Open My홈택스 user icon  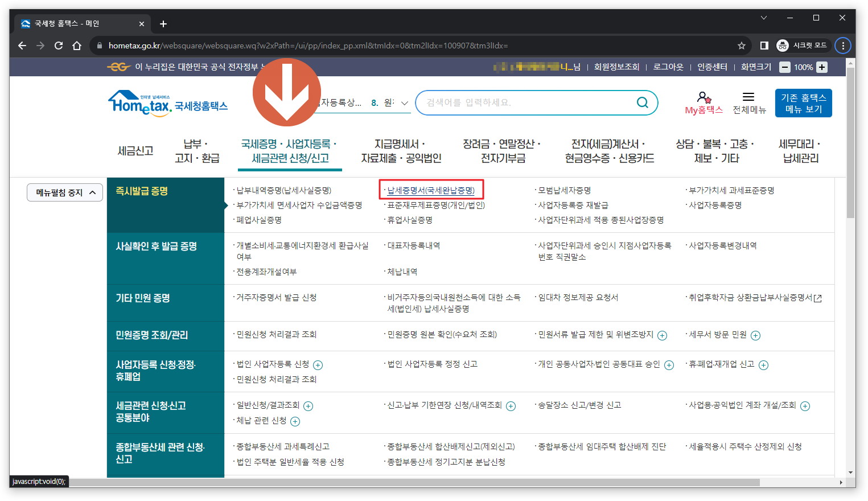[x=704, y=98]
